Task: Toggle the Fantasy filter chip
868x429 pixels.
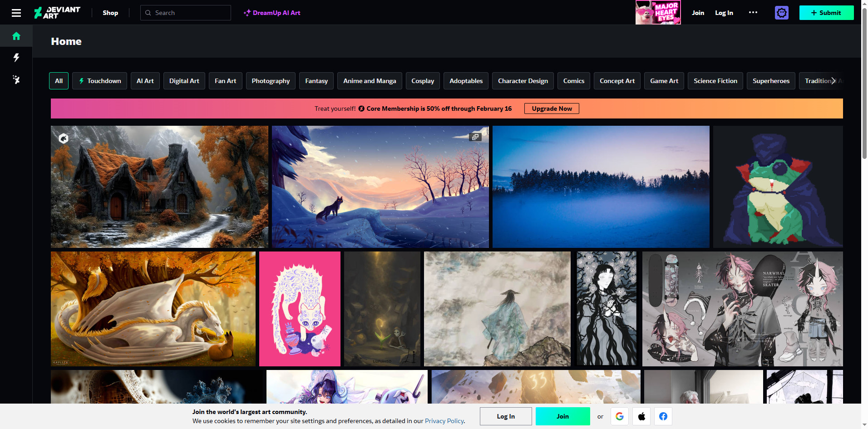Action: pos(316,80)
